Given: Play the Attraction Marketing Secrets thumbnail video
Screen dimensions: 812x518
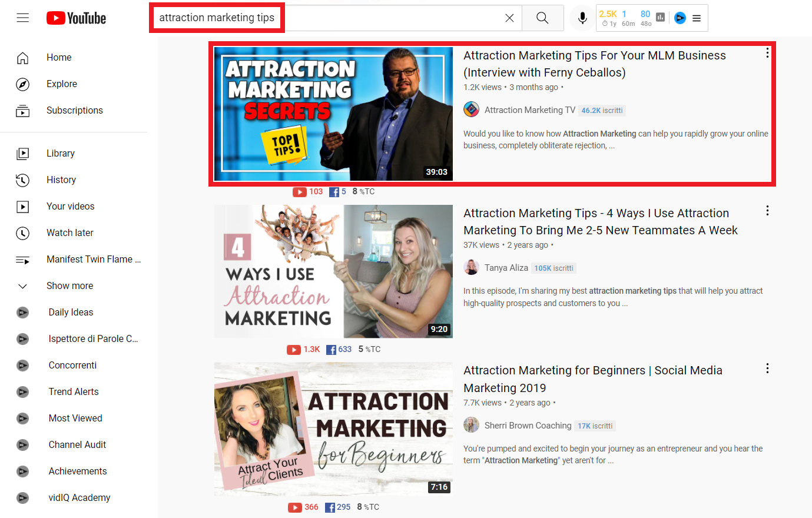Looking at the screenshot, I should pyautogui.click(x=333, y=114).
